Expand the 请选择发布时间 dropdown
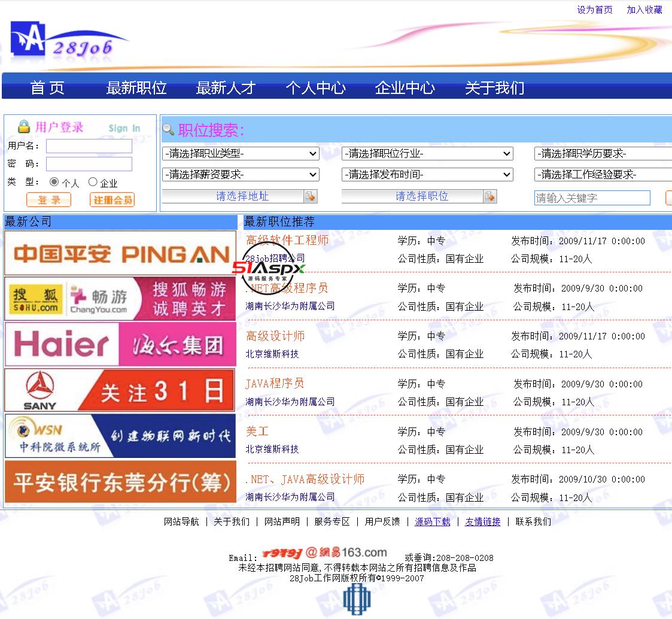The height and width of the screenshot is (619, 672). click(x=427, y=174)
